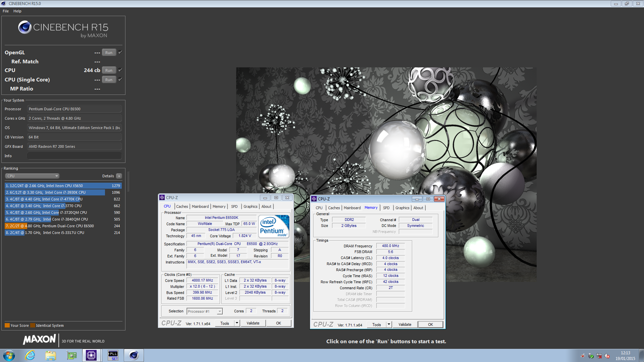
Task: Open ranking Details arrow button
Action: [x=119, y=176]
